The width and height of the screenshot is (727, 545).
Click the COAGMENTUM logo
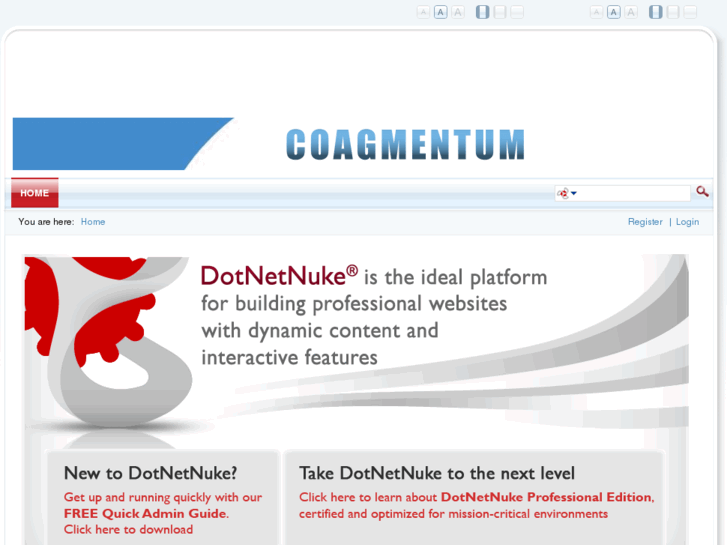pyautogui.click(x=405, y=145)
